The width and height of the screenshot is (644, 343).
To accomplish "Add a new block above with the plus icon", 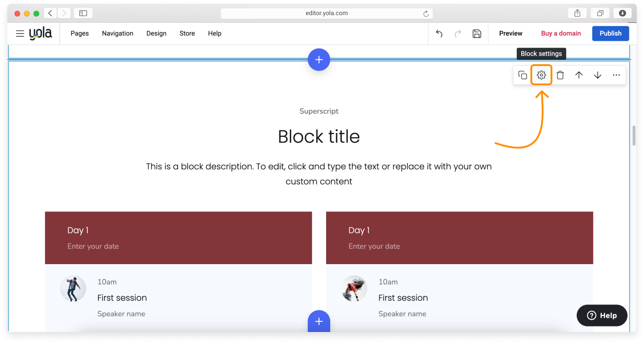I will click(x=319, y=60).
